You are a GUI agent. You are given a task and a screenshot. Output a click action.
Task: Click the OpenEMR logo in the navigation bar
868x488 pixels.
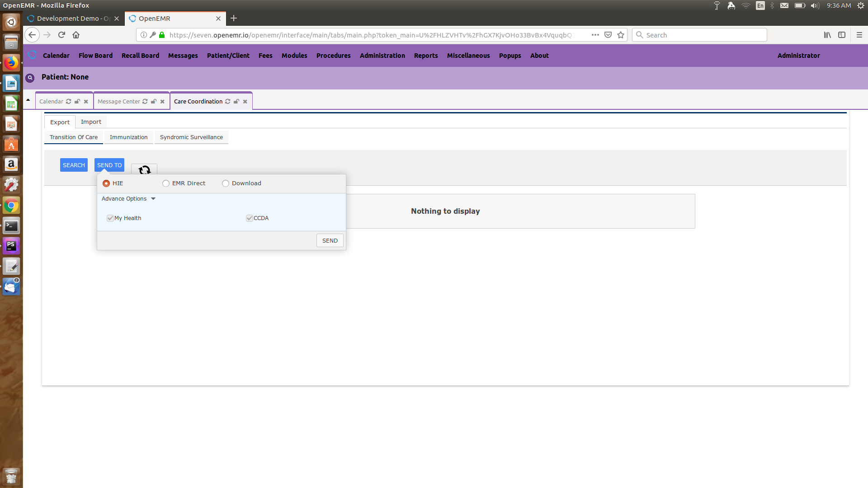pos(32,55)
